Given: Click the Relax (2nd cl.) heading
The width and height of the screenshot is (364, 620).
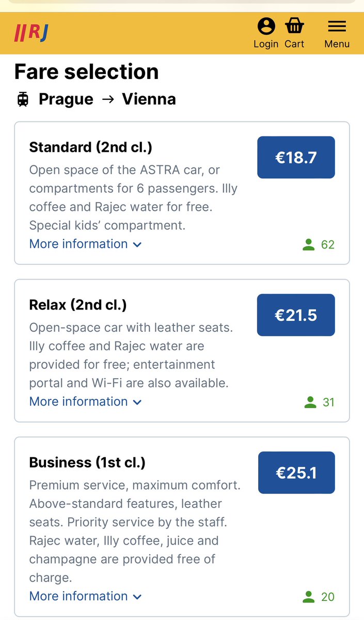Looking at the screenshot, I should tap(78, 305).
